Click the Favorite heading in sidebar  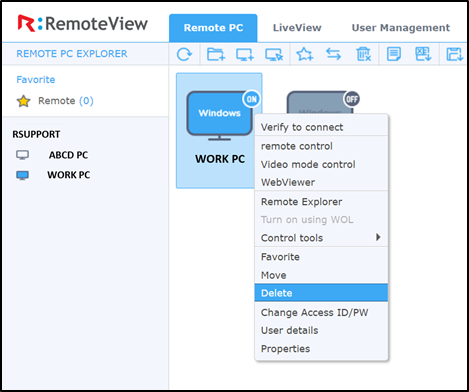coord(36,80)
